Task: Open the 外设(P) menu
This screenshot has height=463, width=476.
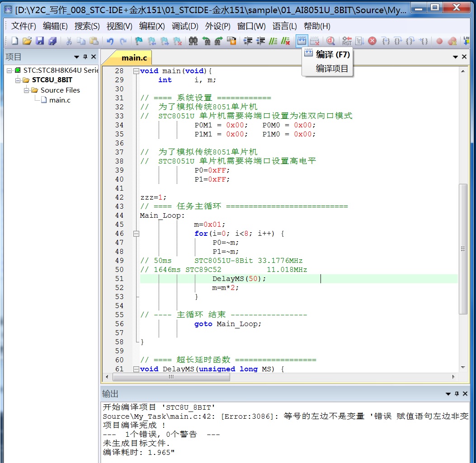Action: pos(218,26)
